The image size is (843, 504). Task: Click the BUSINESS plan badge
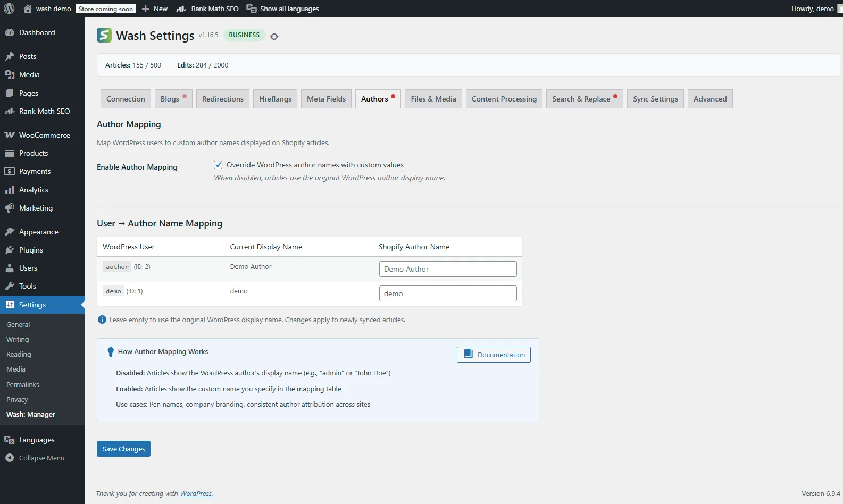click(x=244, y=35)
